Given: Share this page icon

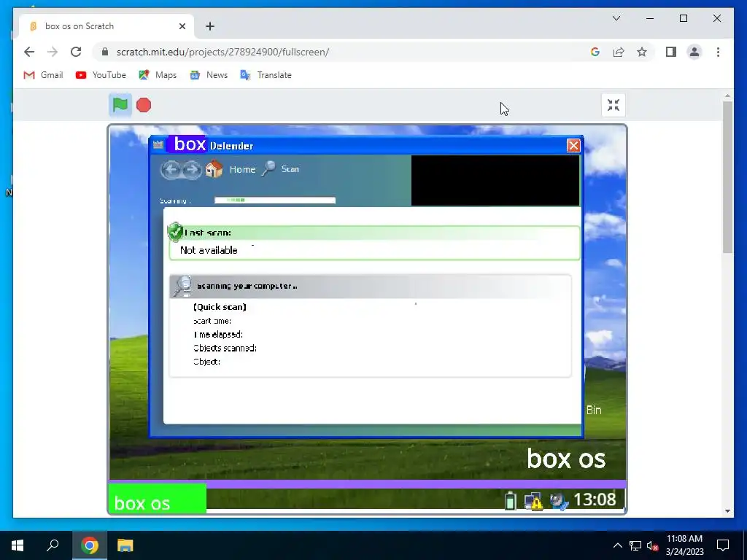Looking at the screenshot, I should click(x=619, y=52).
